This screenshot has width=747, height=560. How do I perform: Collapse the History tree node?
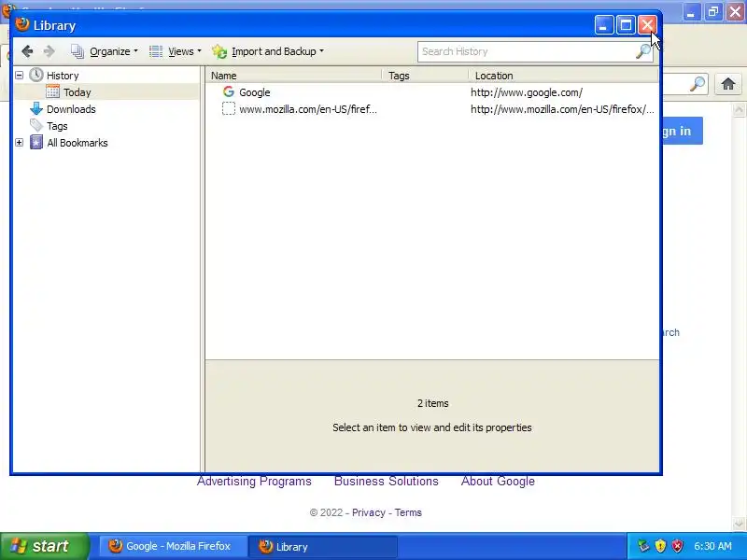pos(19,76)
